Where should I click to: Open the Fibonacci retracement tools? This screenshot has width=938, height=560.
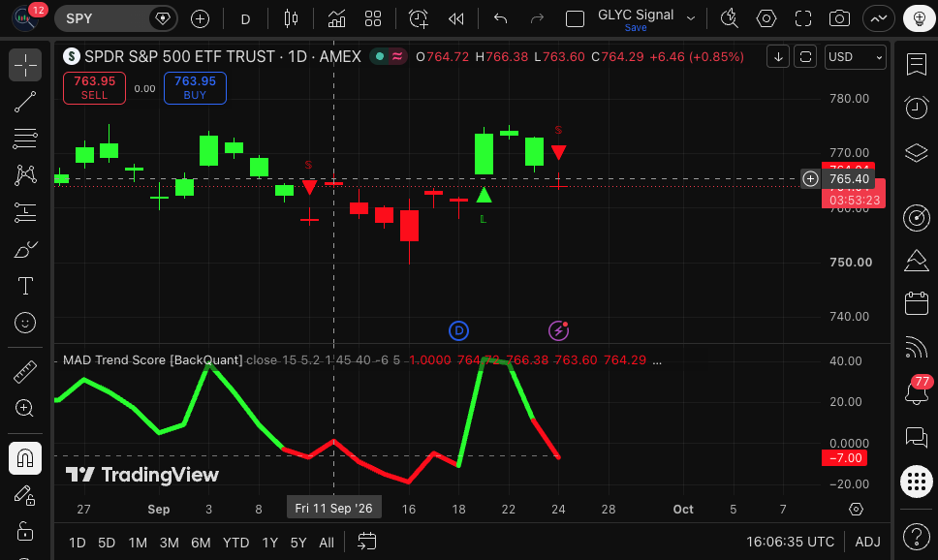pyautogui.click(x=25, y=139)
